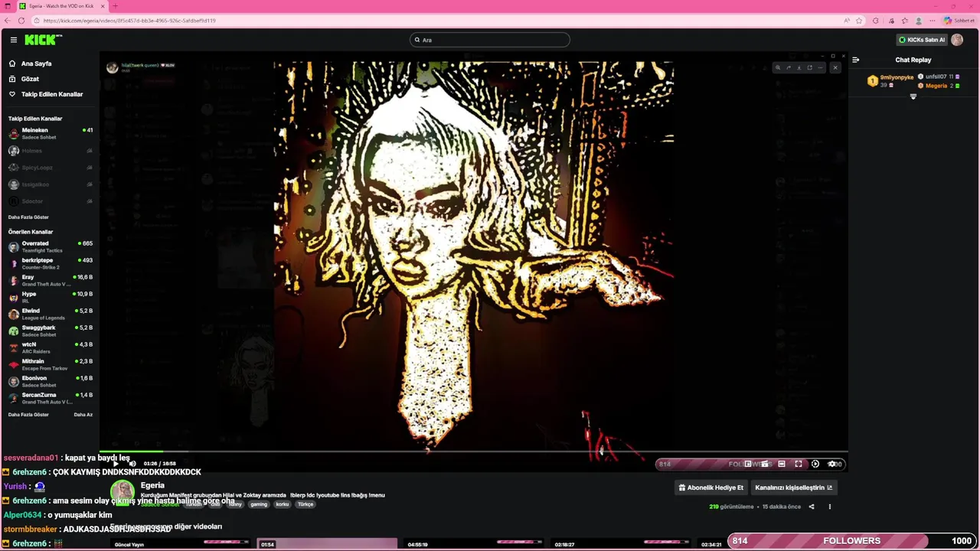Open Eray channel in sidebar

50,280
